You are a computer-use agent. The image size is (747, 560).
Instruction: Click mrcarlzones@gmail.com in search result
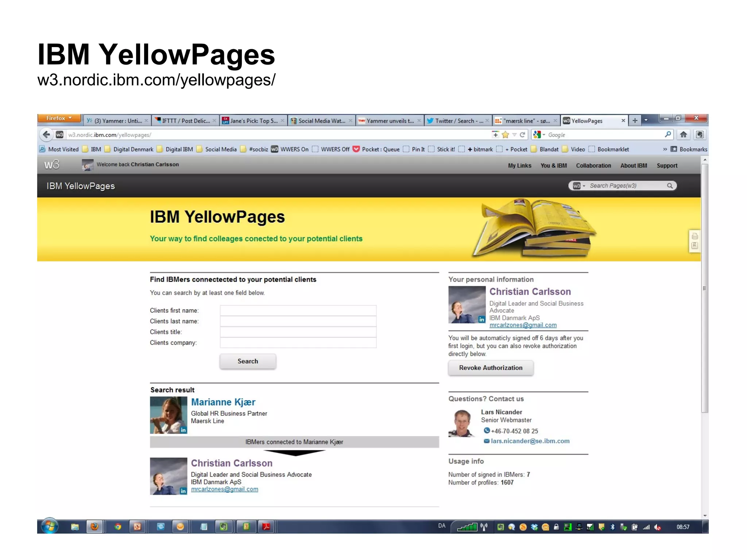pyautogui.click(x=224, y=489)
